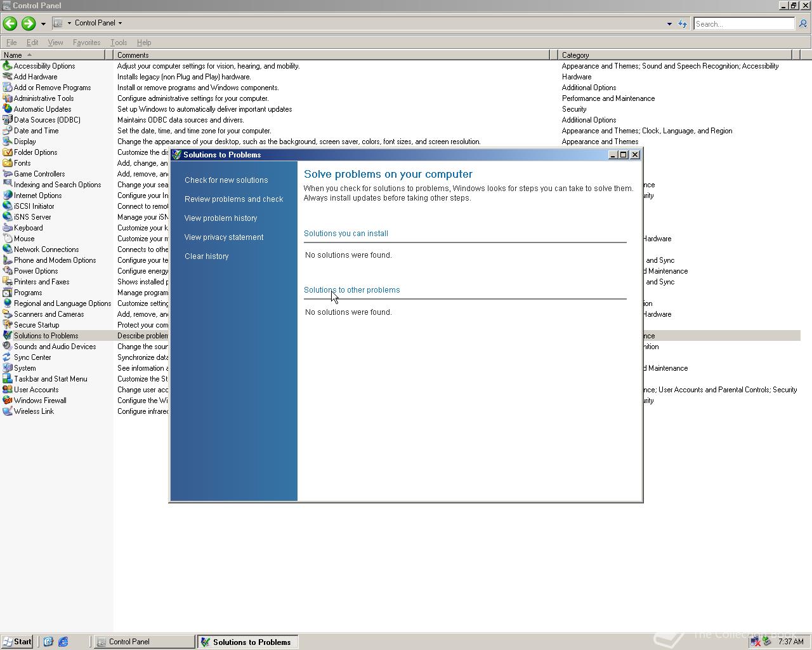Click the green Forward arrow button
This screenshot has height=650, width=812.
pos(28,23)
